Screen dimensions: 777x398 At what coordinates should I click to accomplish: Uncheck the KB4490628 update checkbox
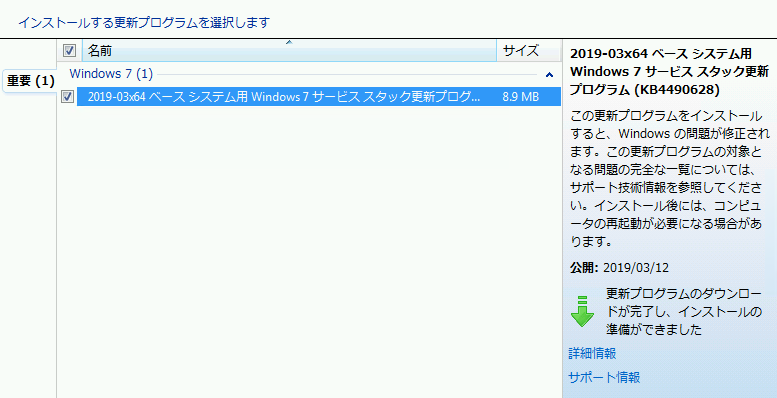(67, 97)
